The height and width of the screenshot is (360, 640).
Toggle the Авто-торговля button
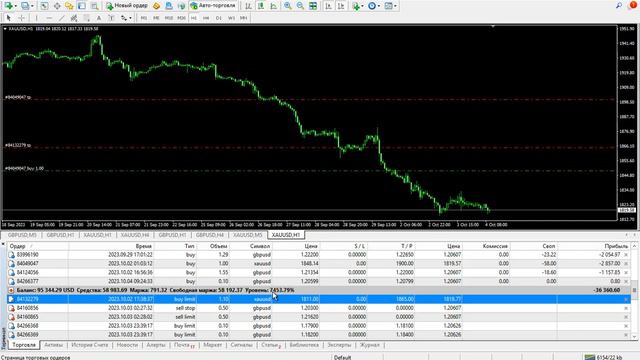(x=213, y=6)
